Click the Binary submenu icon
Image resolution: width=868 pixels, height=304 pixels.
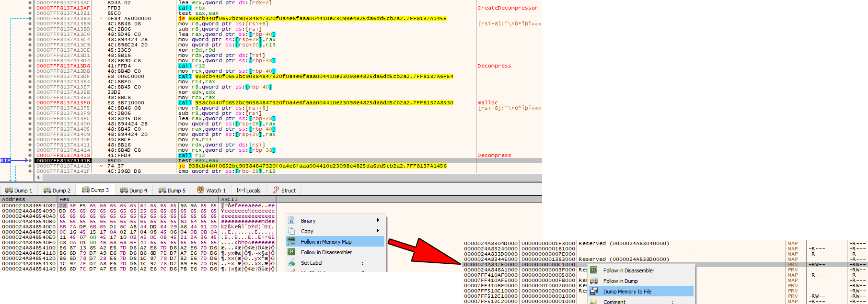pos(291,221)
